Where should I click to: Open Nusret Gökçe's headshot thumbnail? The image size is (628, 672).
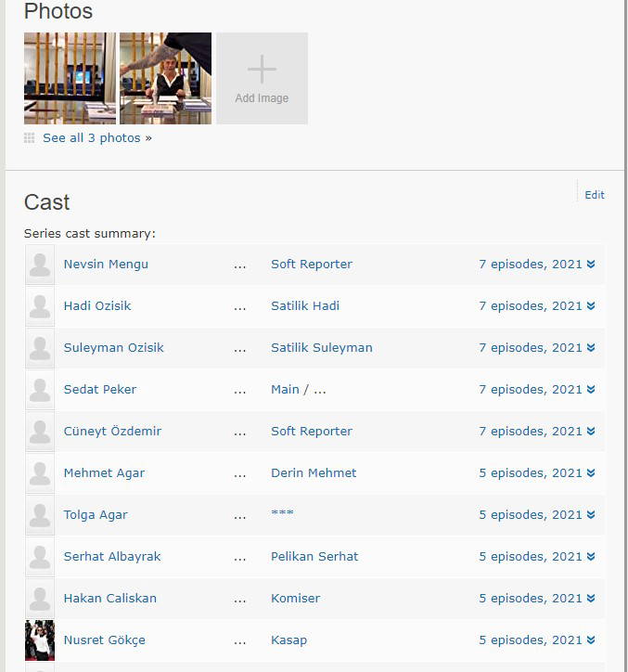(40, 640)
